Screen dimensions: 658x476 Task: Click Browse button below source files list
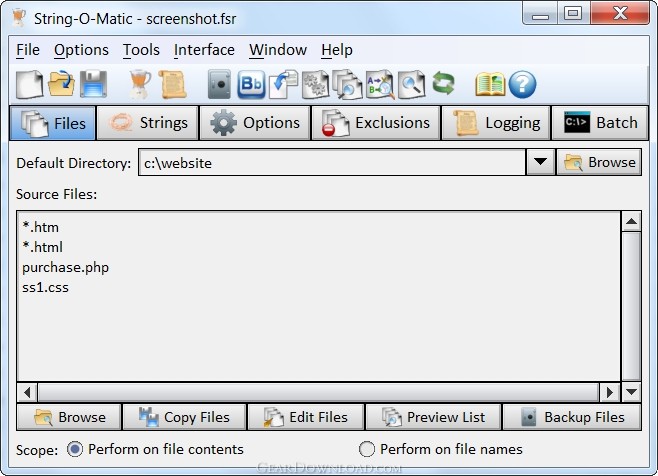click(69, 417)
